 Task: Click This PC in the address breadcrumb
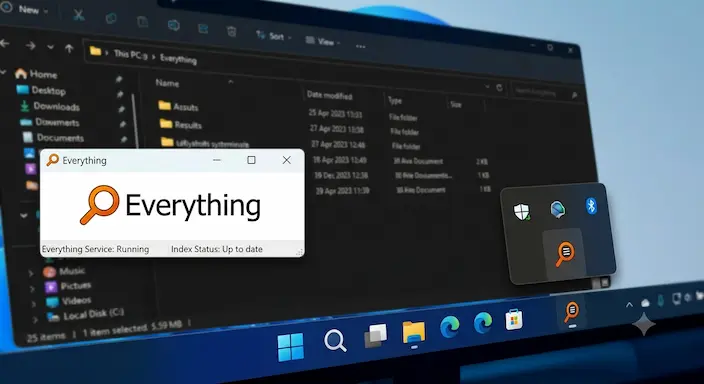point(130,54)
